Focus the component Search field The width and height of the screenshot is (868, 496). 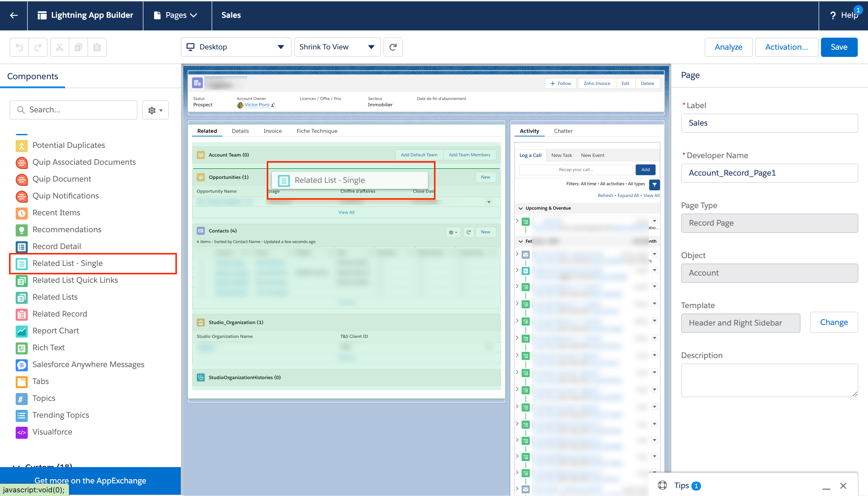click(x=73, y=110)
